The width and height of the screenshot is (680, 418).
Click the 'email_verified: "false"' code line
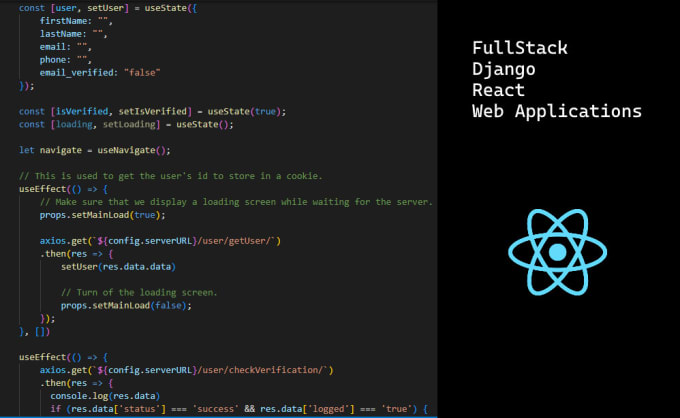pos(100,73)
